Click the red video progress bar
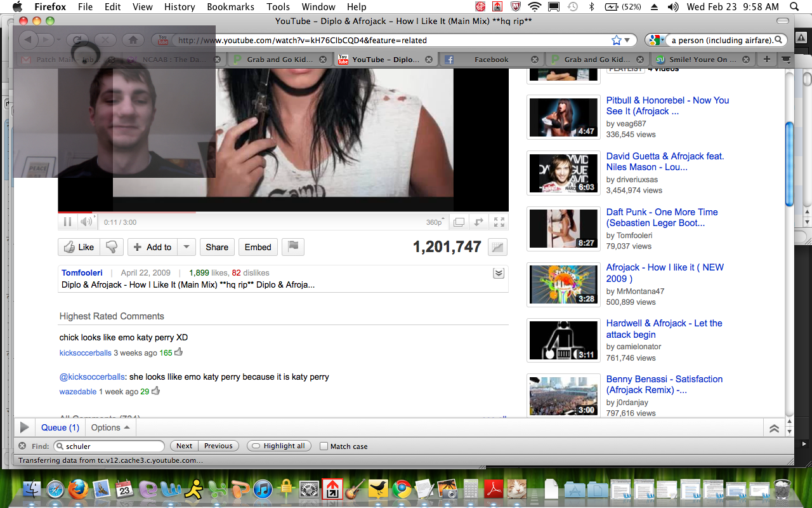Viewport: 812px width, 508px height. coord(75,212)
